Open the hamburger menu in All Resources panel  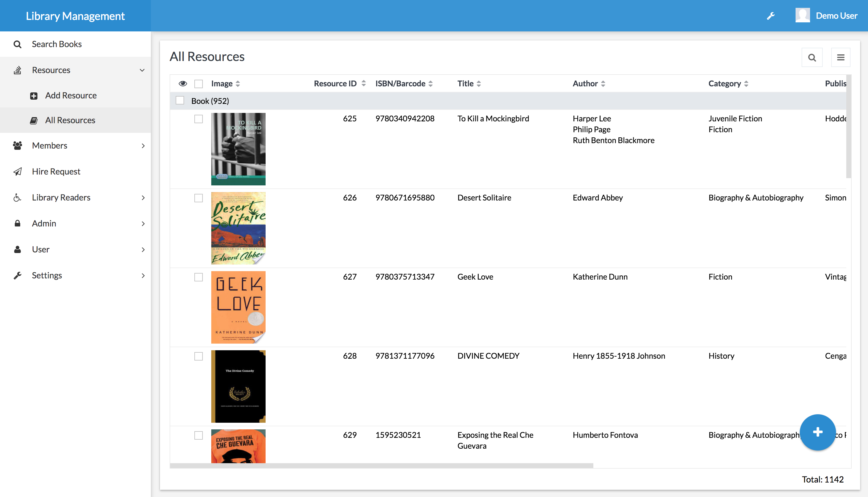tap(840, 57)
